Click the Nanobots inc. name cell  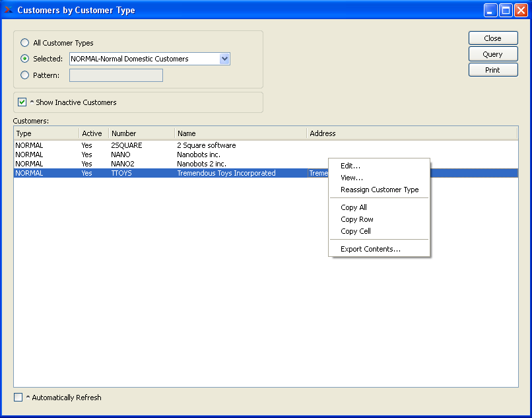click(x=199, y=155)
